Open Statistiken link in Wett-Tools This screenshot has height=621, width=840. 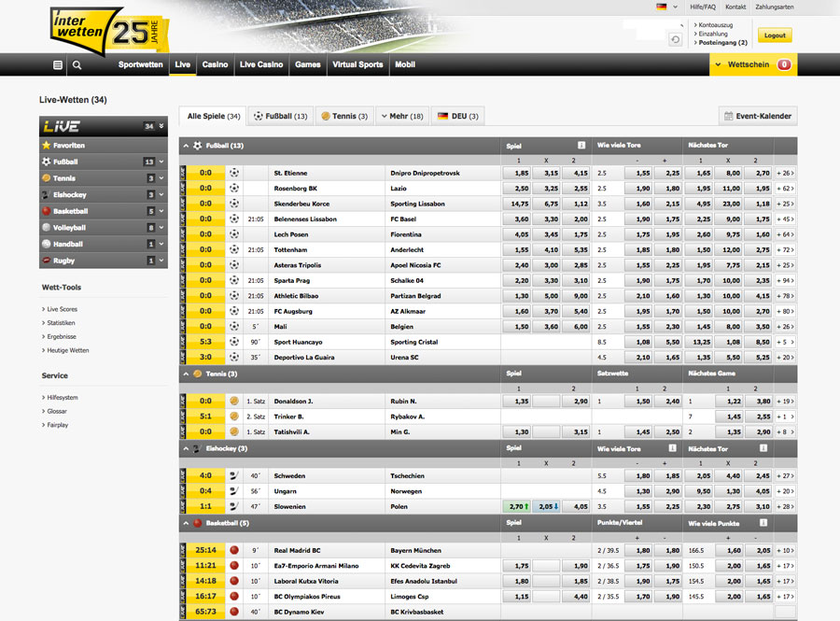point(61,323)
